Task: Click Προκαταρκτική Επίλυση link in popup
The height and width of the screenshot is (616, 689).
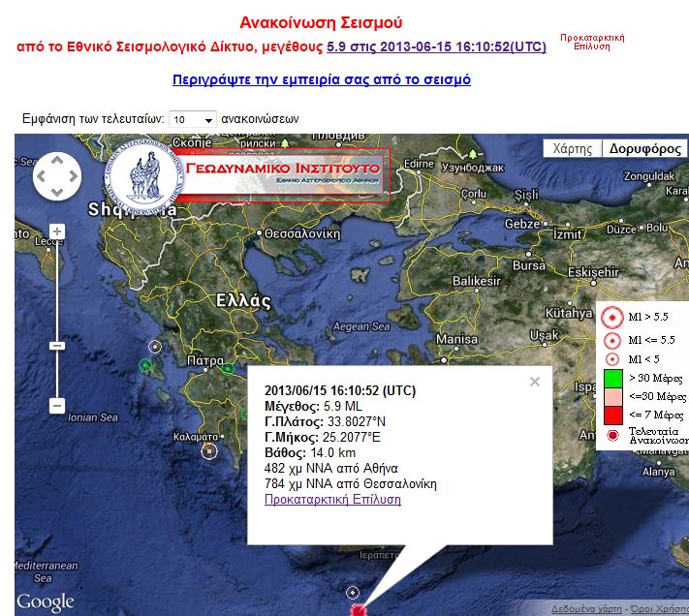Action: 332,499
